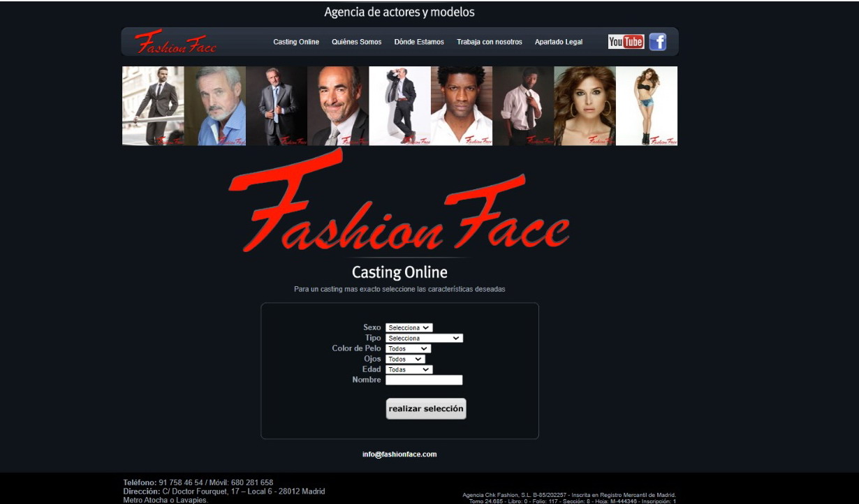Open photo of man adjusting his tie
This screenshot has height=504, width=859.
[523, 106]
